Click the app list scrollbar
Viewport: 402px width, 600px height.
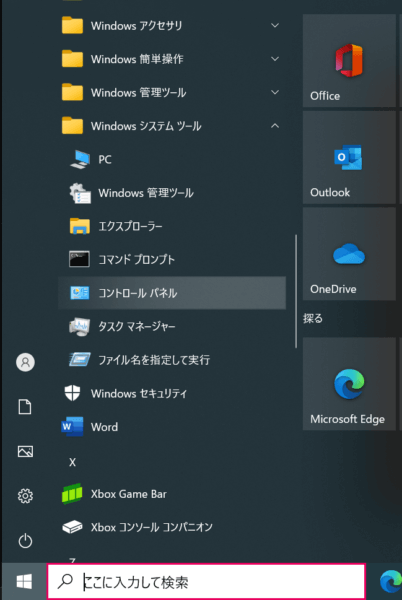click(296, 291)
